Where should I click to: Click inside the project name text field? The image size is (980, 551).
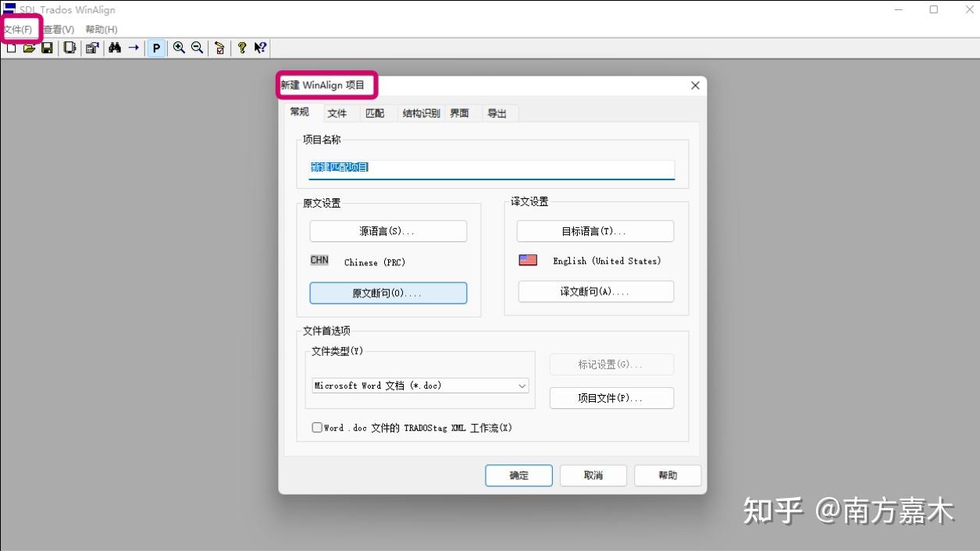pyautogui.click(x=491, y=168)
